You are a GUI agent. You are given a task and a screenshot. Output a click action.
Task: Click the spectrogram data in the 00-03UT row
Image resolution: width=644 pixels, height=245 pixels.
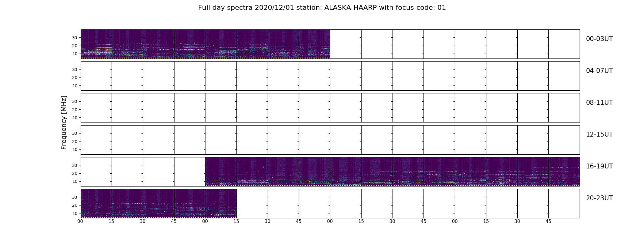click(205, 44)
